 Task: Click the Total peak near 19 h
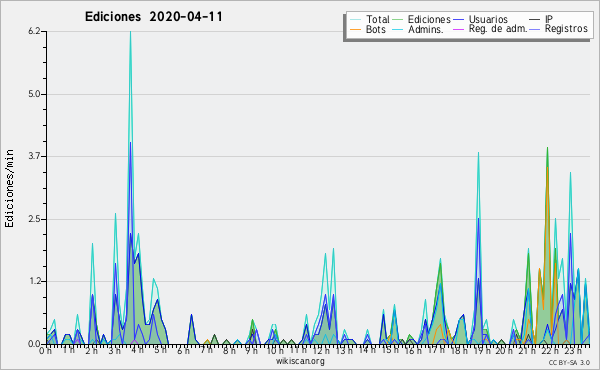pyautogui.click(x=478, y=153)
